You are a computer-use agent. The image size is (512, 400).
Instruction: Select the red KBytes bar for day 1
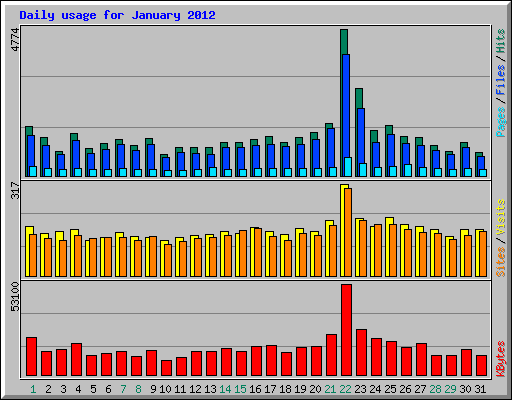31,357
